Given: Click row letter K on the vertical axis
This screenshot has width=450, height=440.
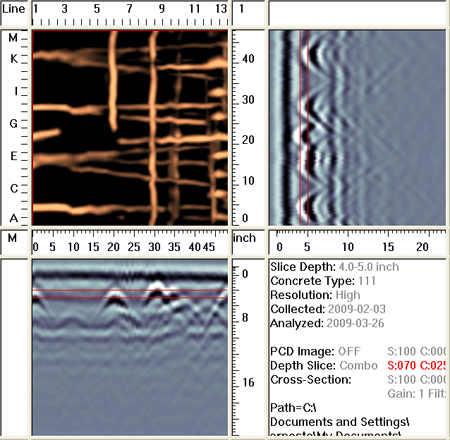Looking at the screenshot, I should pos(14,59).
